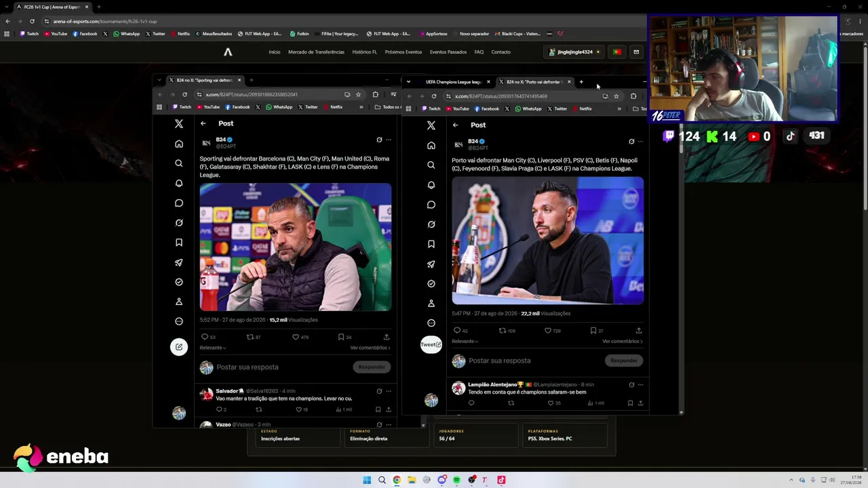Switch to UEFA Champions League tab
The height and width of the screenshot is (488, 868).
[x=454, y=82]
